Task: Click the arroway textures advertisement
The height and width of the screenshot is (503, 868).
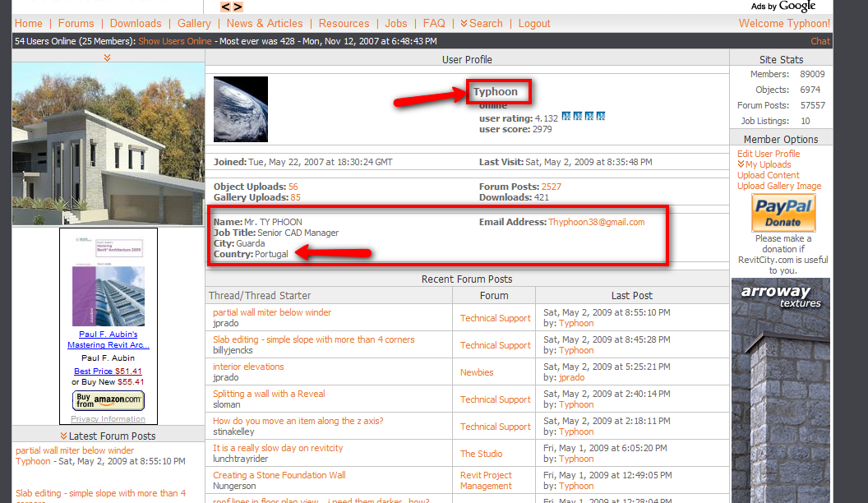Action: [781, 390]
